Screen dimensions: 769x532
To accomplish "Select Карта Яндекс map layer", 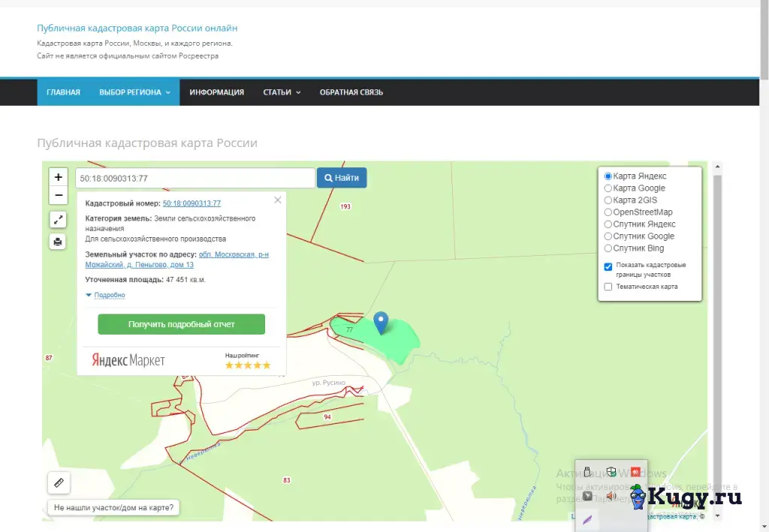I will [608, 176].
